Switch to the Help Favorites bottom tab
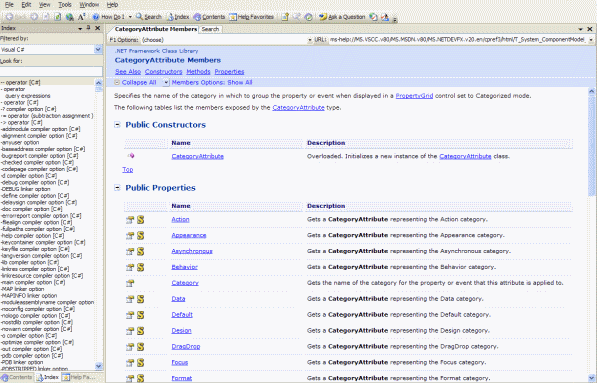The image size is (597, 383). click(x=78, y=377)
